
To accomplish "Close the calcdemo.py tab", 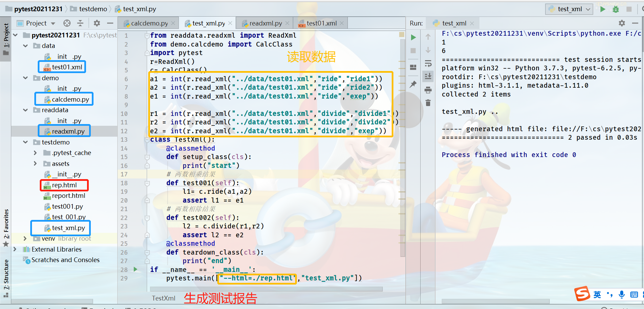I will 173,23.
